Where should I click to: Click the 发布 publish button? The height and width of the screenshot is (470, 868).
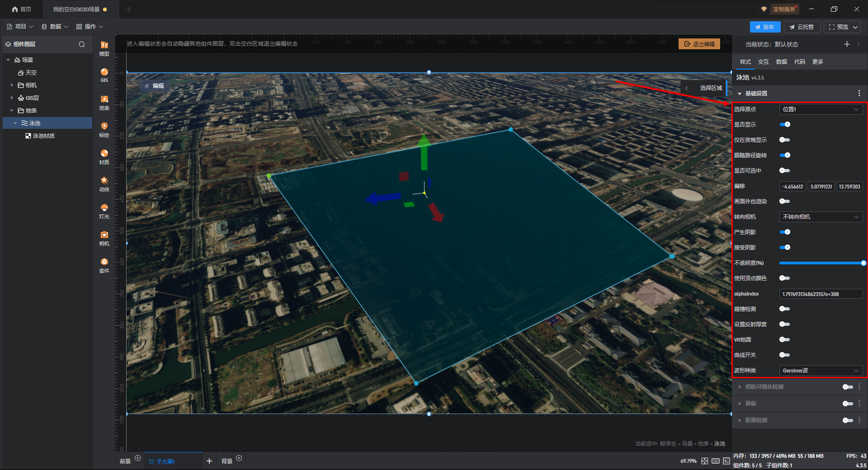point(765,27)
